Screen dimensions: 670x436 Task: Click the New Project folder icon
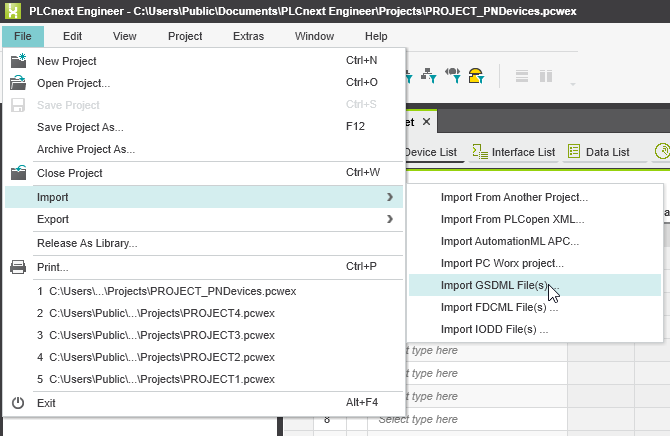(x=18, y=61)
